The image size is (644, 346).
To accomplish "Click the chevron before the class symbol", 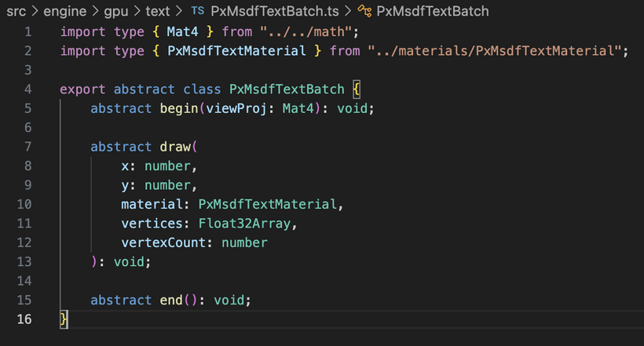I will click(348, 12).
